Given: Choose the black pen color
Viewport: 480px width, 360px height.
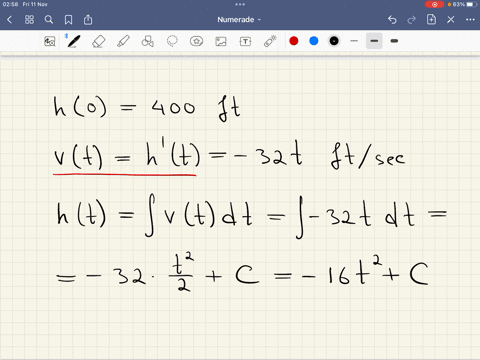Looking at the screenshot, I should coord(334,41).
